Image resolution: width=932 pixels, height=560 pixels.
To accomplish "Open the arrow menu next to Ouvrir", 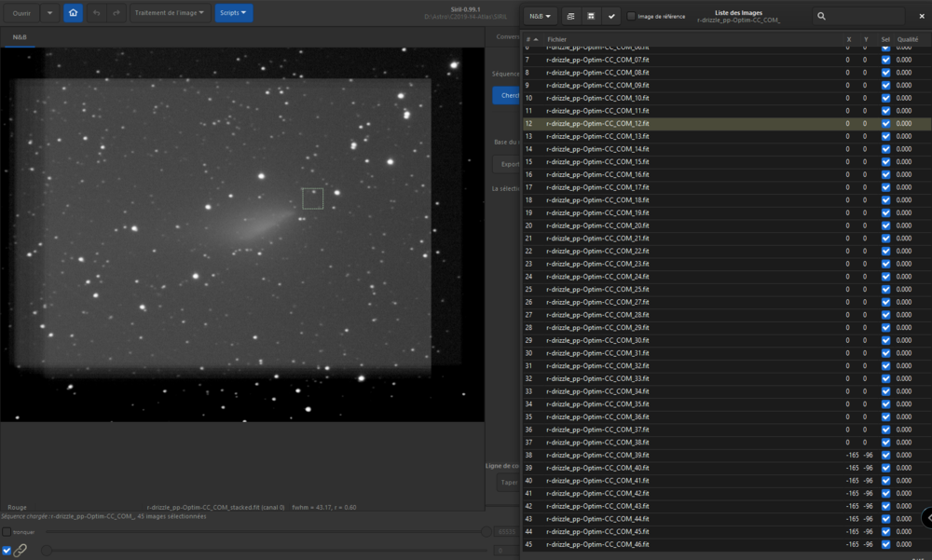I will (x=49, y=14).
